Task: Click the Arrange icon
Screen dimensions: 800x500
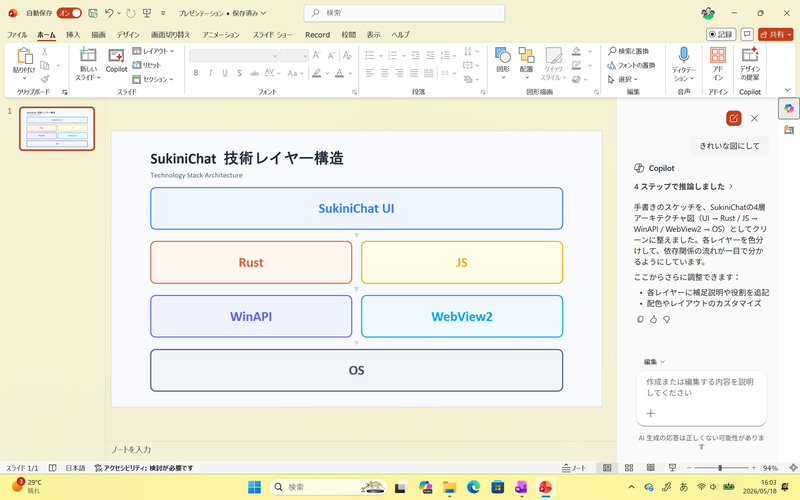Action: tap(527, 56)
